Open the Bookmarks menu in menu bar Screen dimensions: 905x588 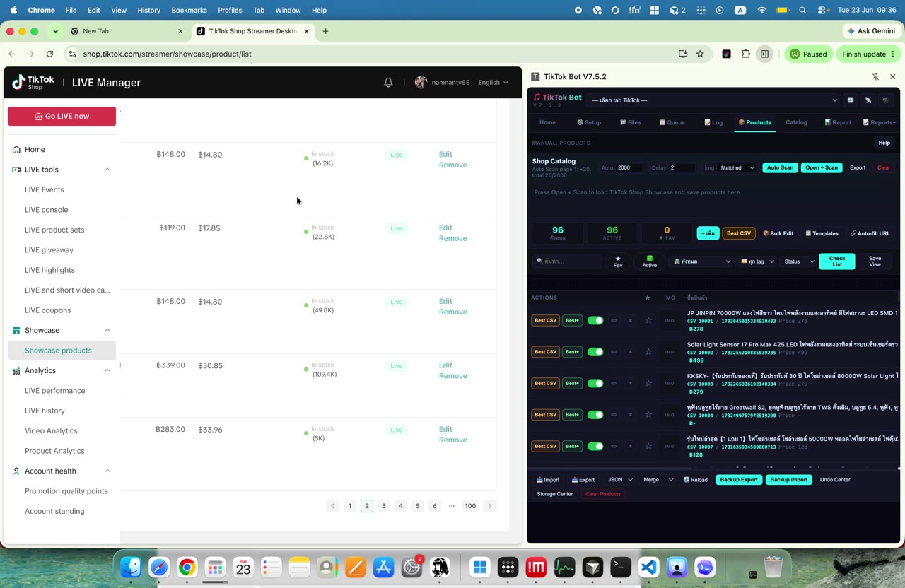[189, 11]
